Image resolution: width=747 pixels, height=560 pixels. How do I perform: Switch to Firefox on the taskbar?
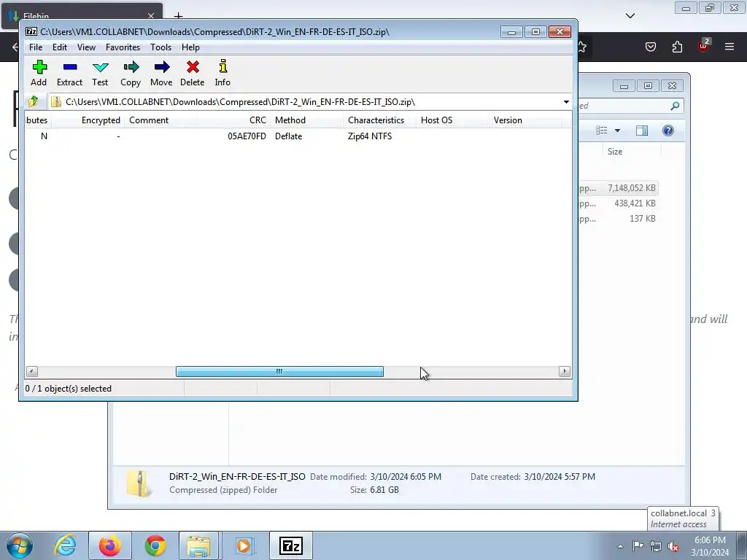[x=109, y=545]
